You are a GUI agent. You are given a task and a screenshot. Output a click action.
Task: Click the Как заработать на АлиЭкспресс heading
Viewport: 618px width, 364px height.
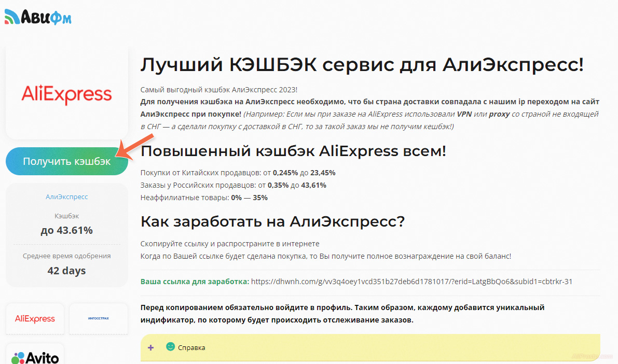tap(272, 221)
